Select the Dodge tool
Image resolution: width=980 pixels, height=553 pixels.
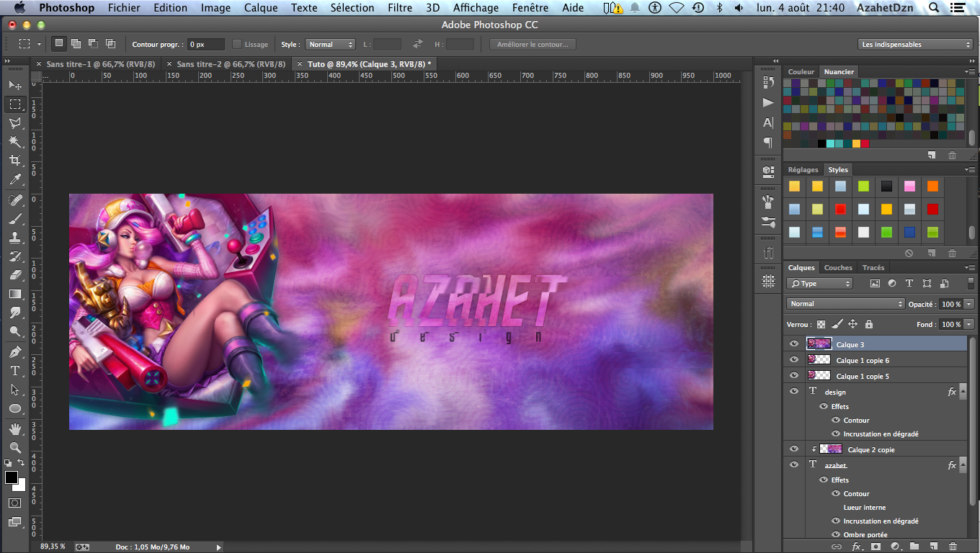[x=14, y=331]
